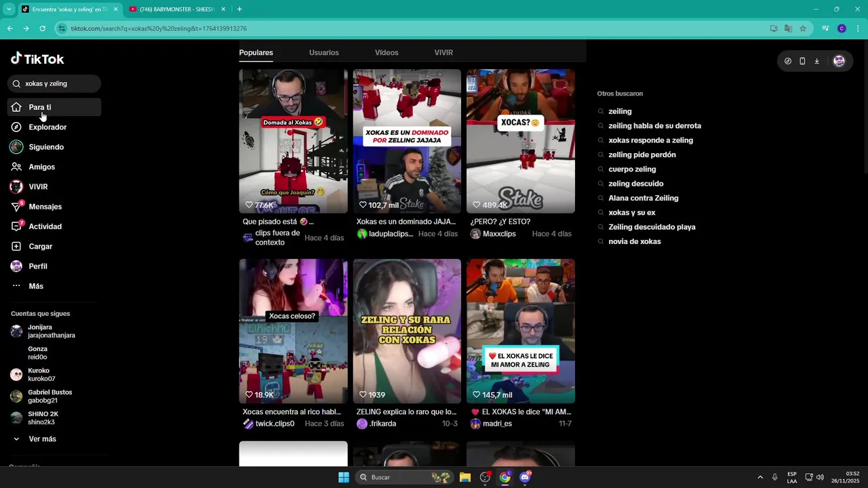The width and height of the screenshot is (868, 488).
Task: Switch to the VIVIR results tab
Action: [443, 52]
